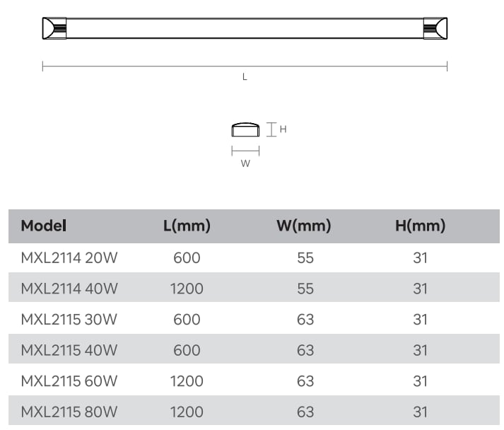Click the cross-section profile drawing
This screenshot has width=504, height=430.
tap(245, 129)
